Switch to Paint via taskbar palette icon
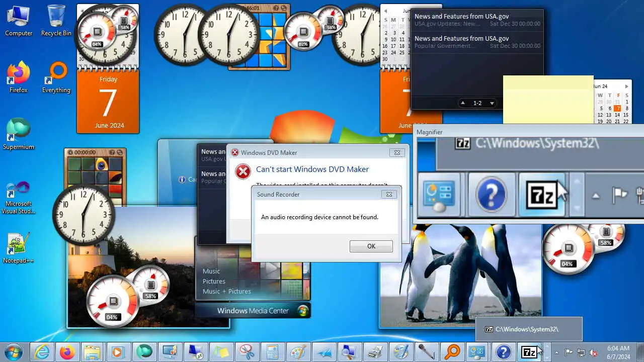 pos(298,352)
